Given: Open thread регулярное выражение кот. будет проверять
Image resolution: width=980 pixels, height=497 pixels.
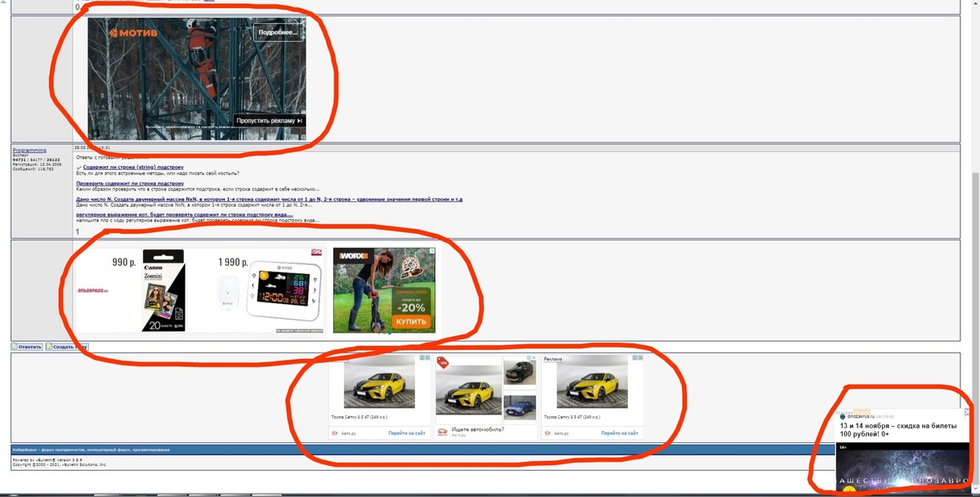Looking at the screenshot, I should [184, 214].
